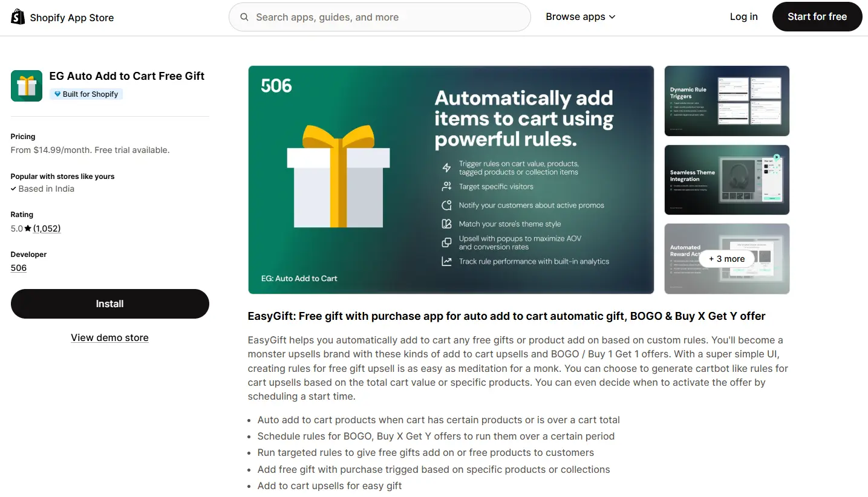Click the Start for free button
868x497 pixels.
[817, 17]
